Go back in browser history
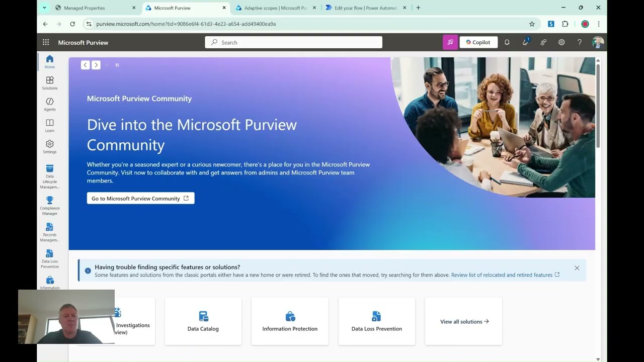The height and width of the screenshot is (362, 644). click(x=45, y=24)
